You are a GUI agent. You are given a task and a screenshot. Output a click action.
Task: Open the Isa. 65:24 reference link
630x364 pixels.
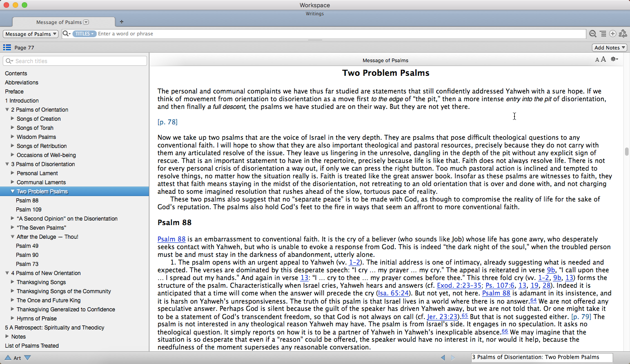[394, 293]
